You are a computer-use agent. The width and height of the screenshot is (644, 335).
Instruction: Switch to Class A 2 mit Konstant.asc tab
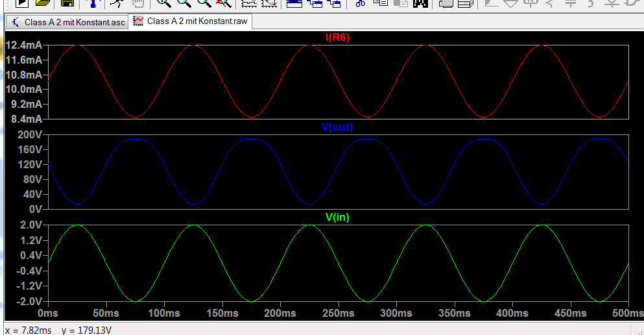click(x=68, y=22)
